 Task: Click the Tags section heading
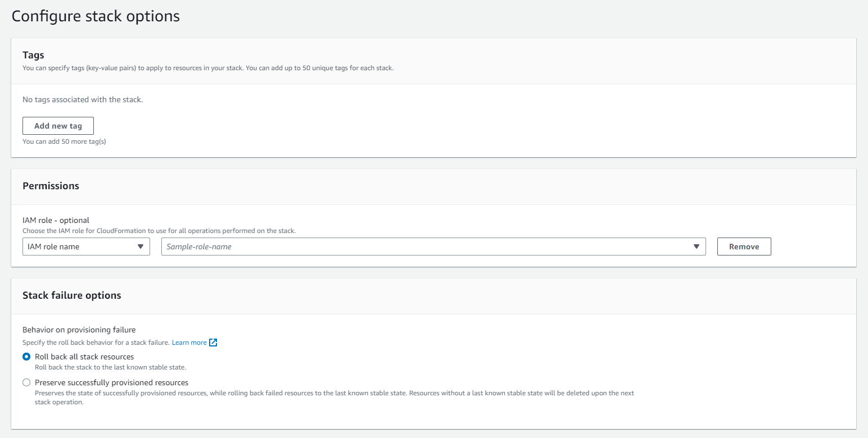[33, 55]
